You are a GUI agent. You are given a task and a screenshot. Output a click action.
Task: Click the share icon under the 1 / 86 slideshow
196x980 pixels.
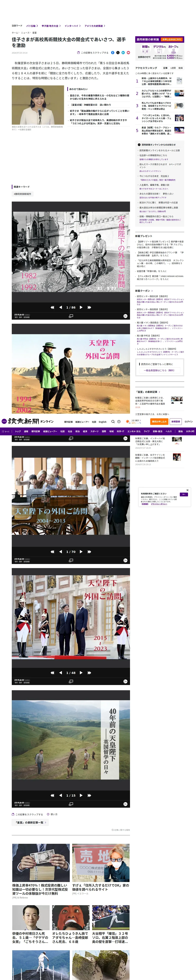[125, 316]
